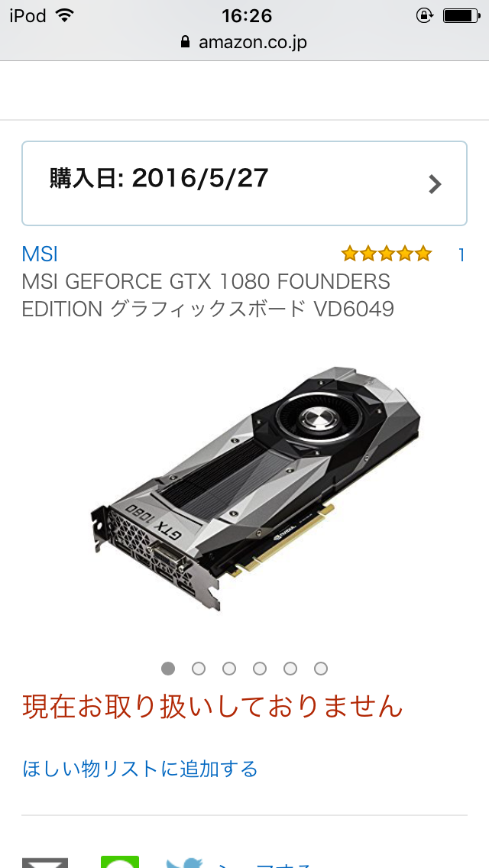Switch to the third product image dot
This screenshot has width=489, height=868.
(229, 669)
